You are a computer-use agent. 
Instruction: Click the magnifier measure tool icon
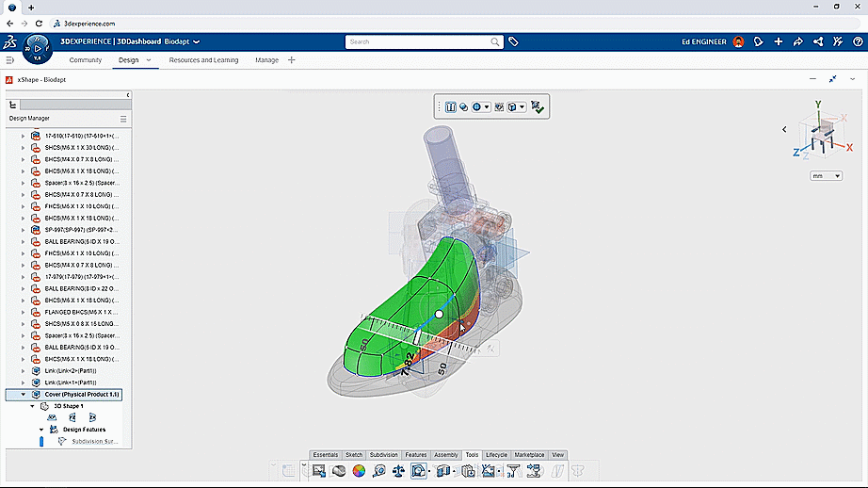[x=378, y=471]
